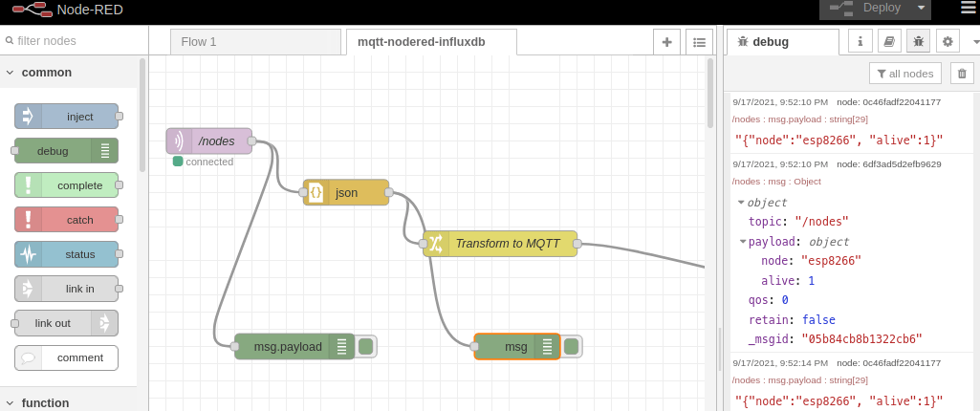
Task: Clear debug messages with trash icon
Action: coord(962,74)
